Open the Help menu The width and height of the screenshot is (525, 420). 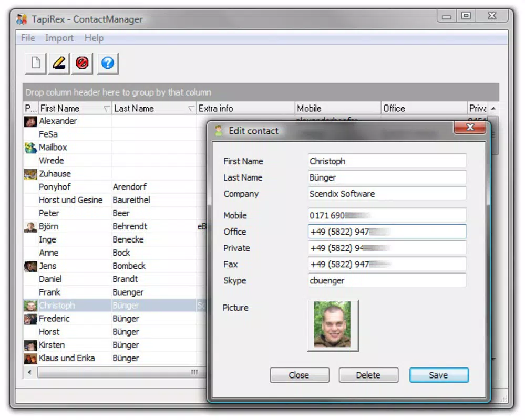(94, 38)
